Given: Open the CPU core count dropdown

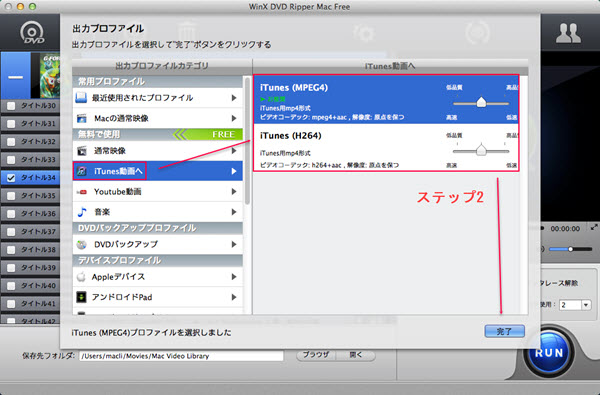Looking at the screenshot, I should click(586, 305).
